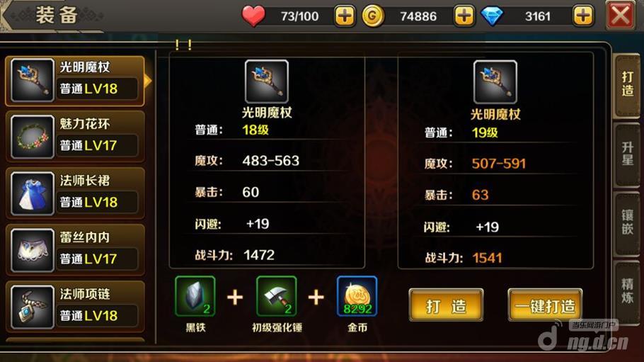Open the 镶嵌 inlay tab
Image resolution: width=644 pixels, height=362 pixels.
627,222
